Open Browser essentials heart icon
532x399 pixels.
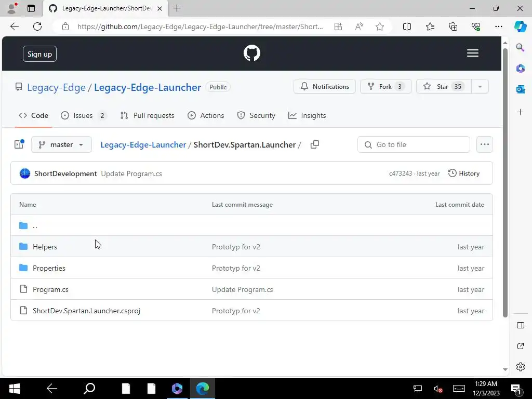pyautogui.click(x=476, y=26)
